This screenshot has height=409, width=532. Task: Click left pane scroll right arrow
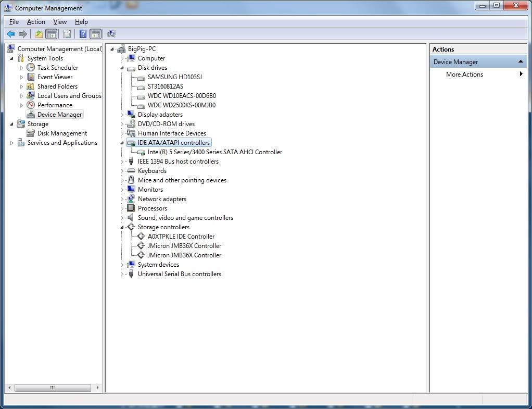98,388
